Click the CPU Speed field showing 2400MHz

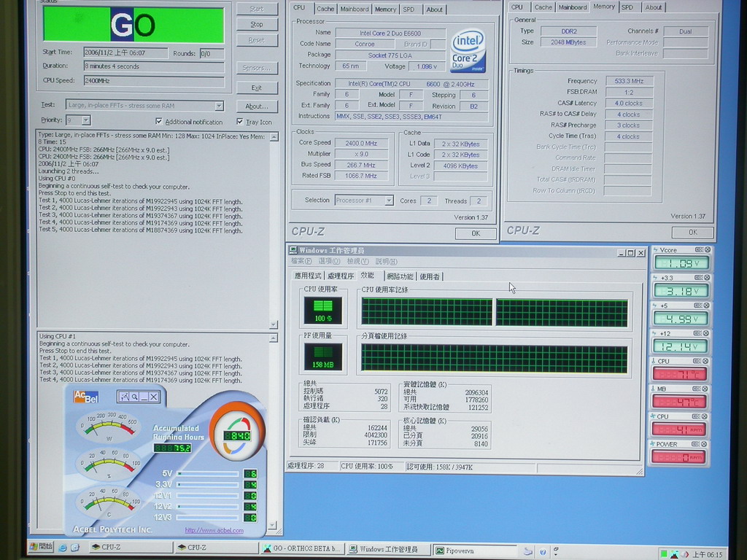[x=154, y=81]
